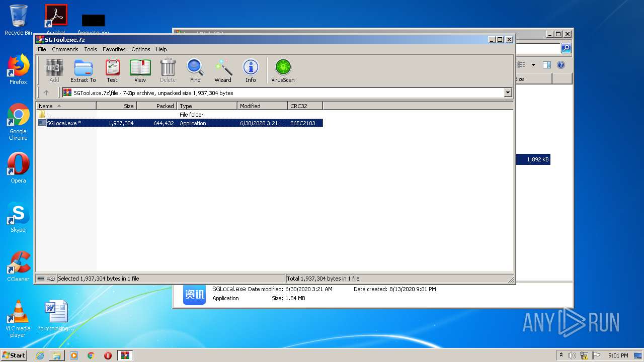Expand the archive path dropdown

pyautogui.click(x=508, y=93)
